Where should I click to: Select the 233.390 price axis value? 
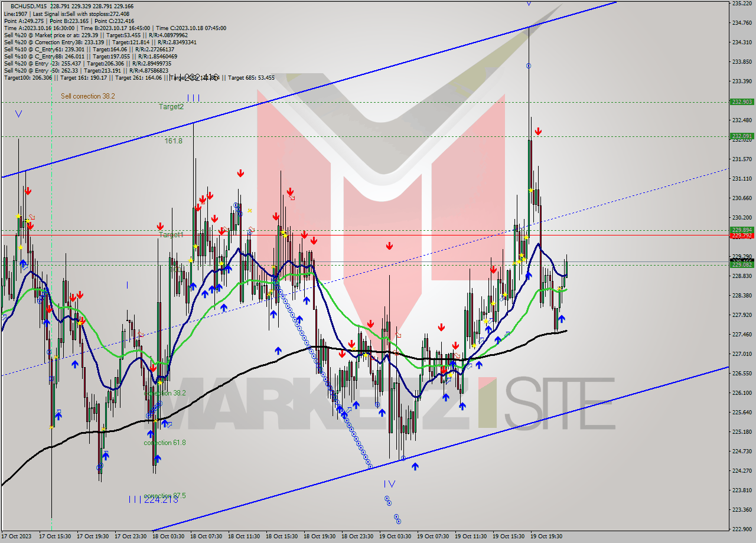742,81
